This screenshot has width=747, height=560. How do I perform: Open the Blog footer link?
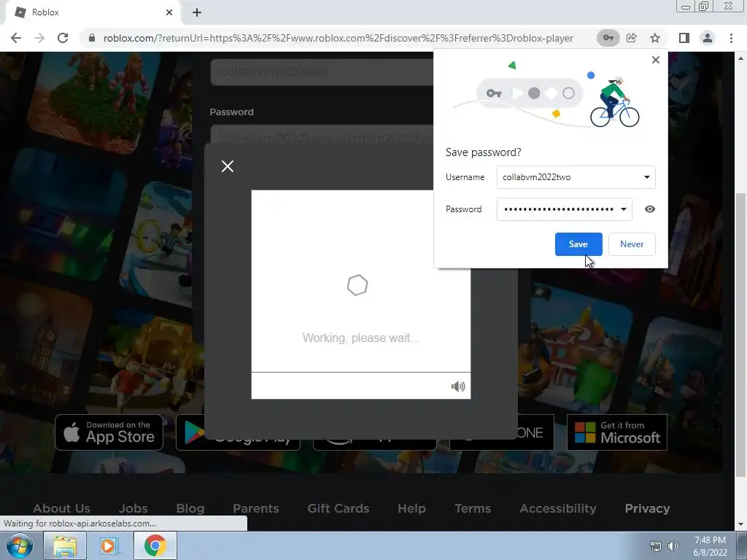190,508
